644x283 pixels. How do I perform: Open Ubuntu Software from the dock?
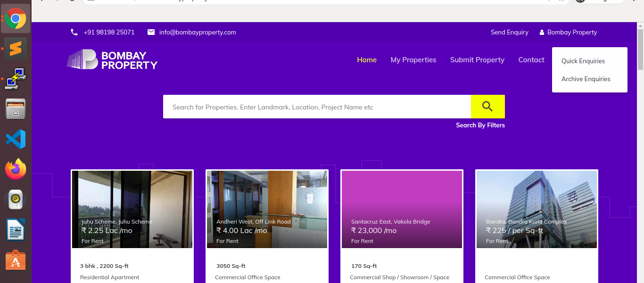[16, 260]
